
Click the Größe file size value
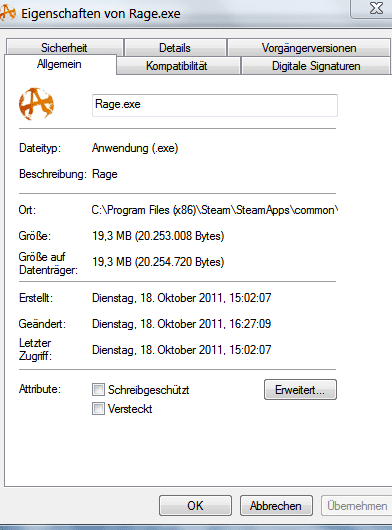158,236
